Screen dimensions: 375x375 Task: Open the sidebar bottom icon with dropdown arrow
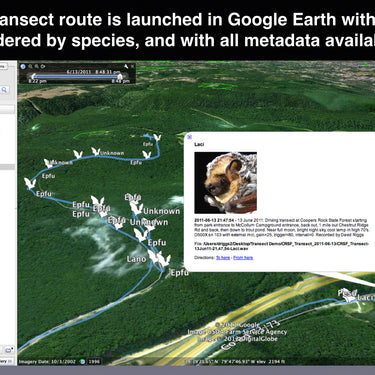9,350
